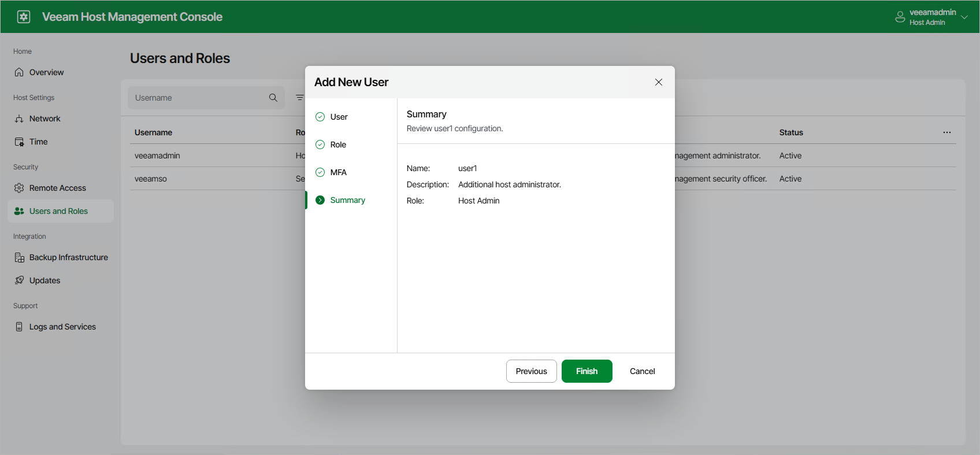This screenshot has height=455, width=980.
Task: Click the user profile avatar icon
Action: tap(900, 17)
